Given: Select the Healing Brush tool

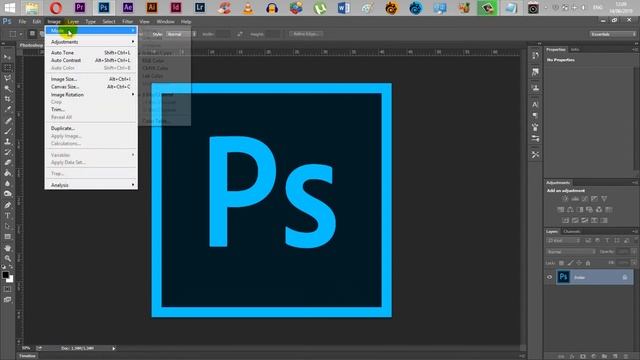Looking at the screenshot, I should (7, 120).
